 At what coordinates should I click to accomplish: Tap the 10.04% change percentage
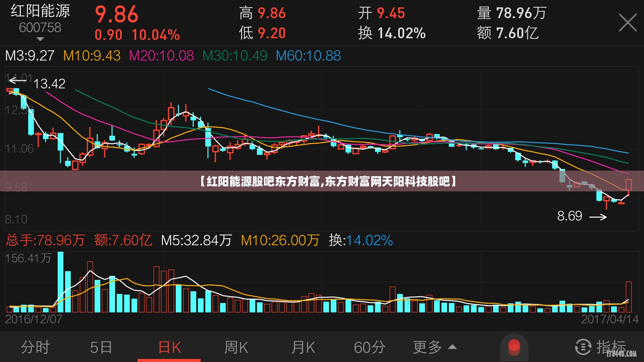[156, 35]
